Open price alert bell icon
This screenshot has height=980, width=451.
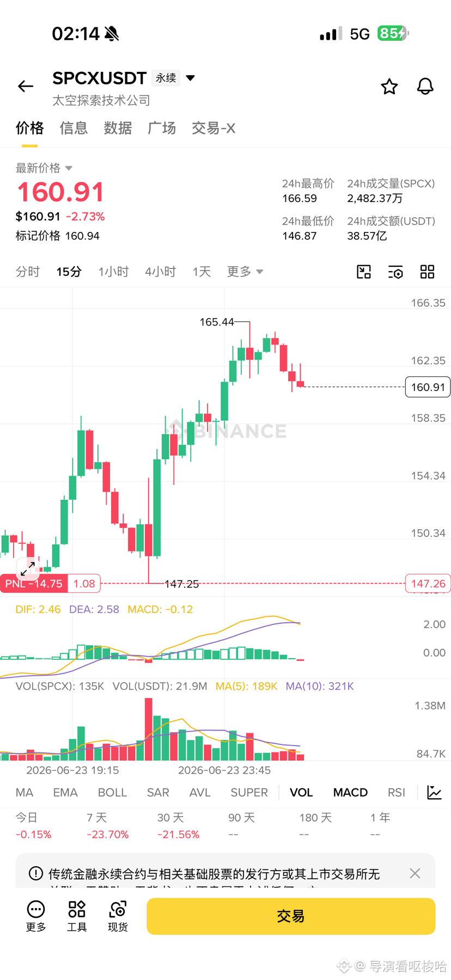[425, 86]
